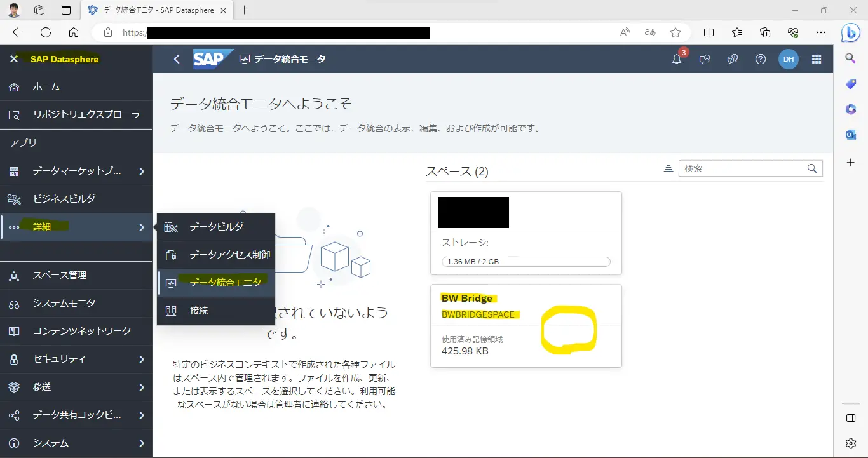The image size is (868, 458).
Task: Open ホーム in the side navigation
Action: point(76,87)
